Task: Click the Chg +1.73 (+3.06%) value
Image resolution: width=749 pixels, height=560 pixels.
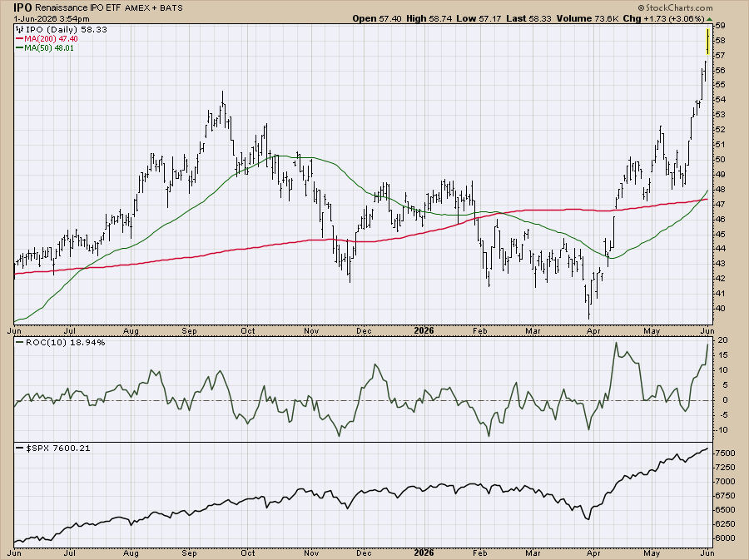Action: coord(663,18)
